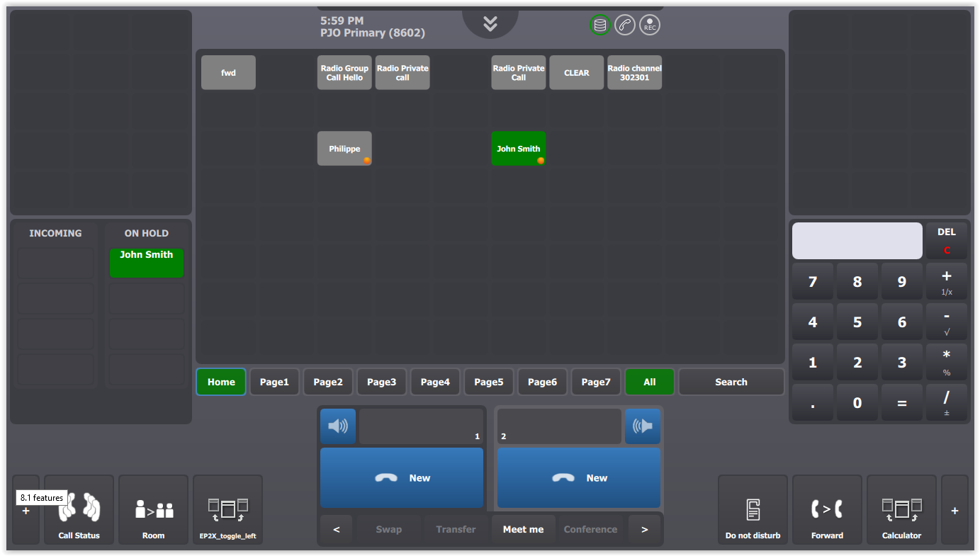
Task: Expand the top double-chevron pull-down
Action: click(x=490, y=23)
